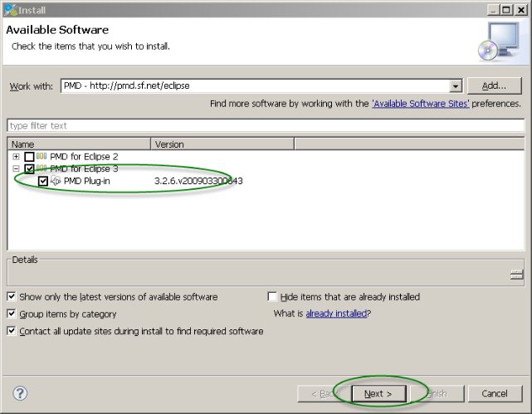Uncheck the PMD Plug-in checkbox
The height and width of the screenshot is (414, 532).
(43, 181)
